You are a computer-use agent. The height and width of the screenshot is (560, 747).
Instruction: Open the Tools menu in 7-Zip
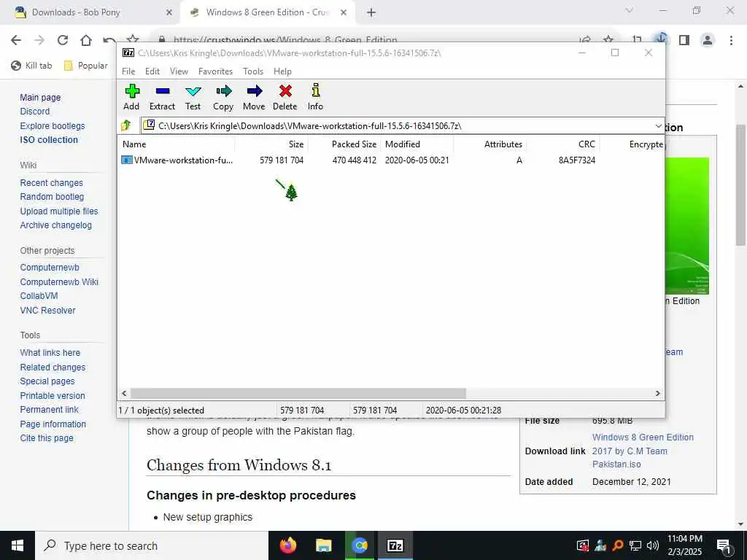tap(253, 71)
